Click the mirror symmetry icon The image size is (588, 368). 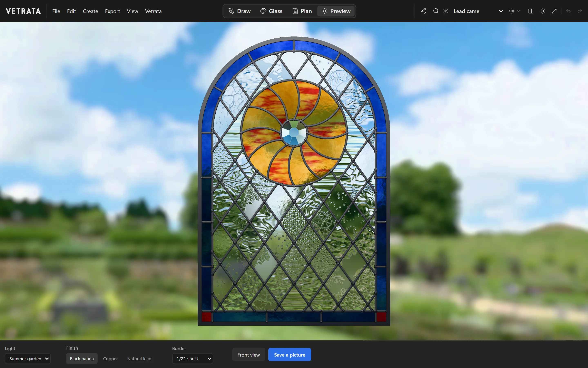tap(511, 11)
